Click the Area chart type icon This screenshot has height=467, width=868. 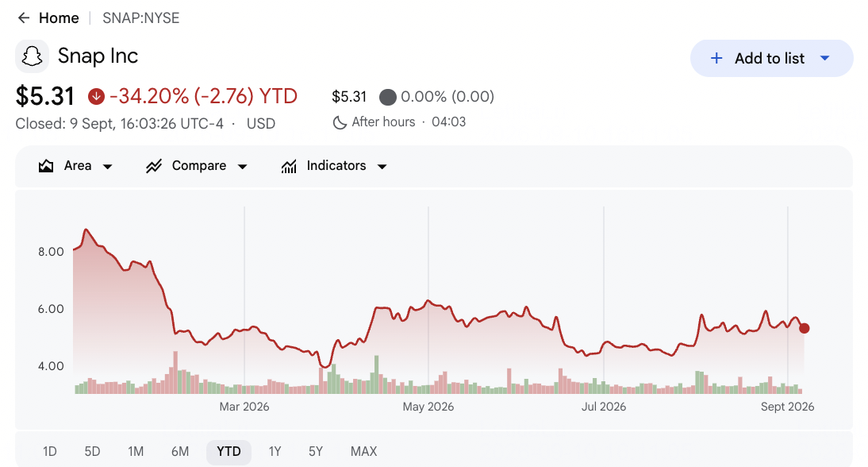click(46, 166)
